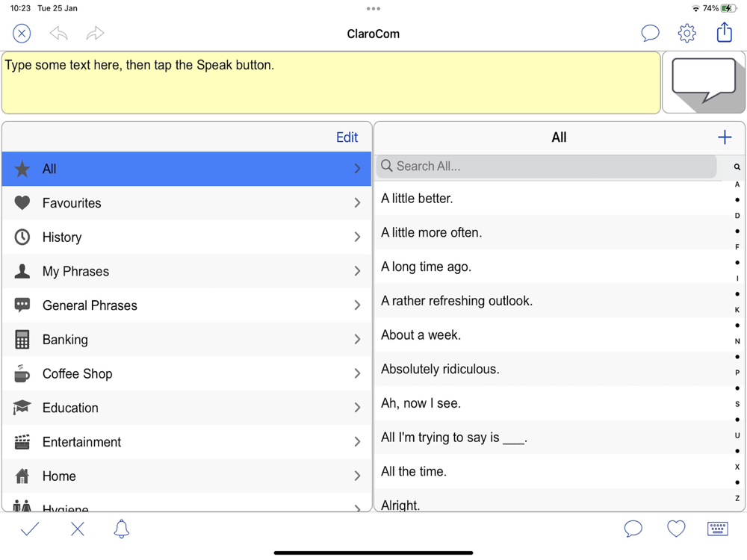Jump to letter S in alphabet index
747x560 pixels.
click(x=737, y=404)
